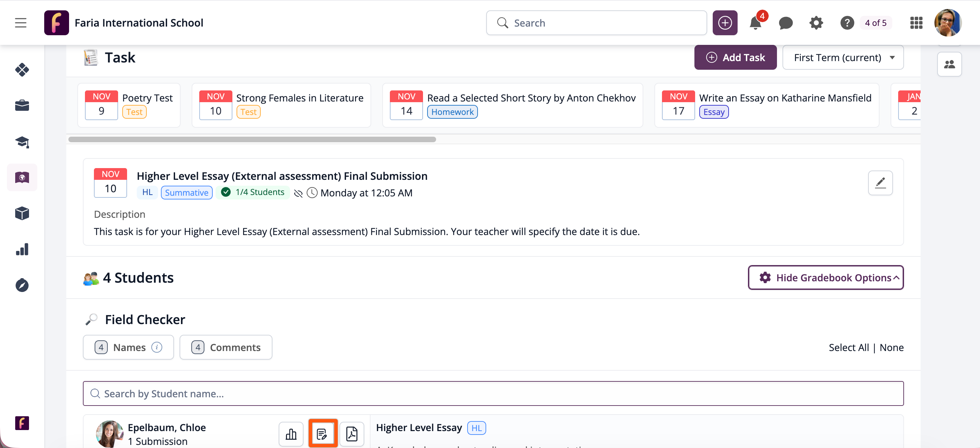Viewport: 980px width, 448px height.
Task: Click the hidden-eye visibility icon
Action: 298,194
